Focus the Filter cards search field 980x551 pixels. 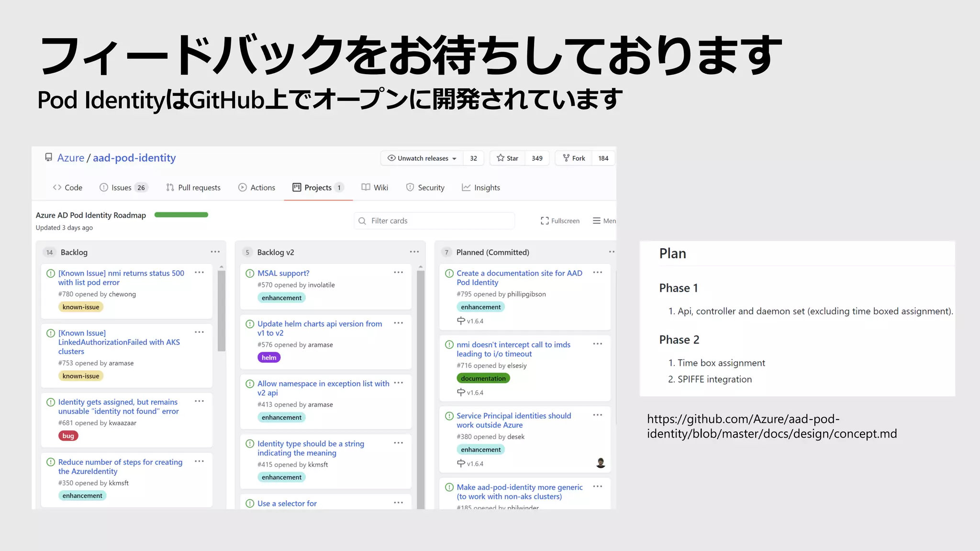coord(434,220)
